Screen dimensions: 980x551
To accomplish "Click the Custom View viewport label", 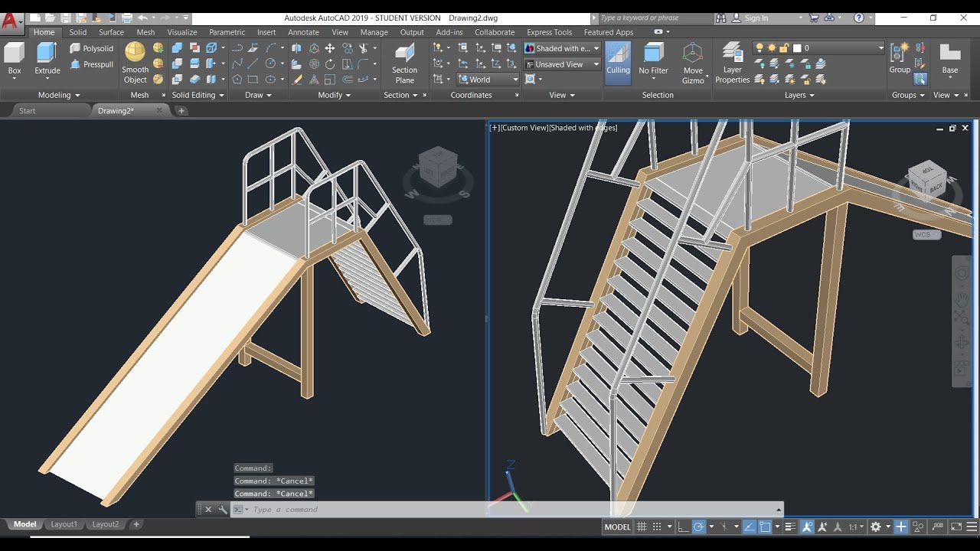I will 525,128.
